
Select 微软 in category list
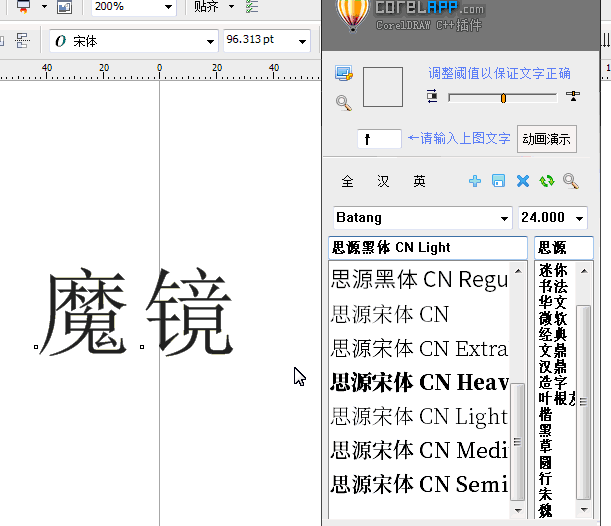(553, 318)
